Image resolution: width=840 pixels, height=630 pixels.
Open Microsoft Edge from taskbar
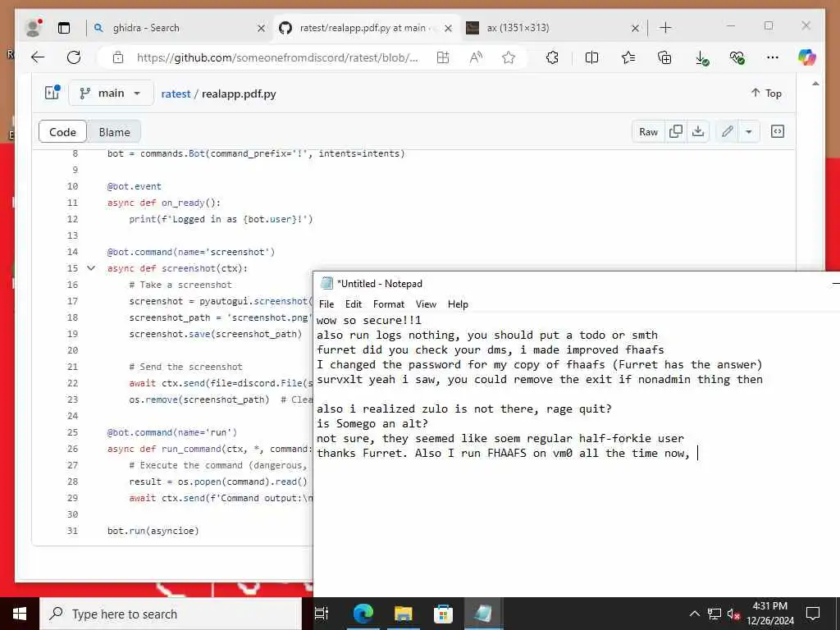[x=363, y=614]
